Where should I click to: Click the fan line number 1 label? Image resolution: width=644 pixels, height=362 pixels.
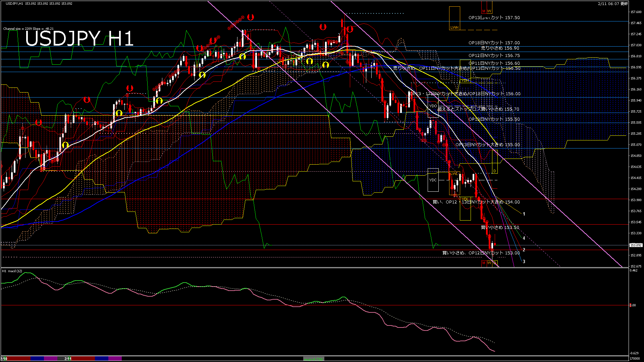[524, 214]
